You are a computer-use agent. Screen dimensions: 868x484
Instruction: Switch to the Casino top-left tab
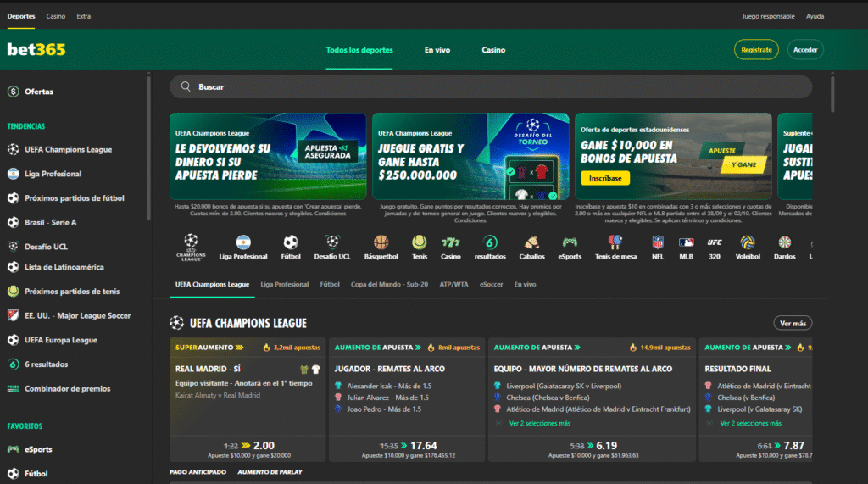click(55, 17)
